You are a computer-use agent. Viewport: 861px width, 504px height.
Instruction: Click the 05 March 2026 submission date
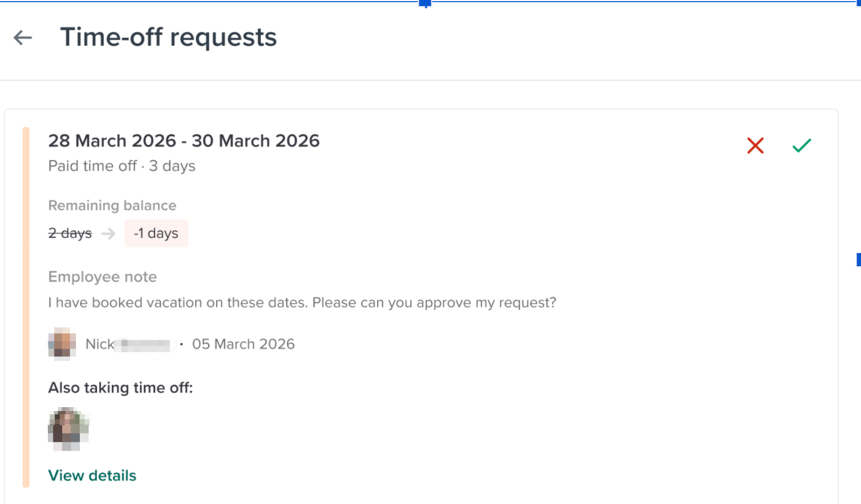pyautogui.click(x=243, y=344)
